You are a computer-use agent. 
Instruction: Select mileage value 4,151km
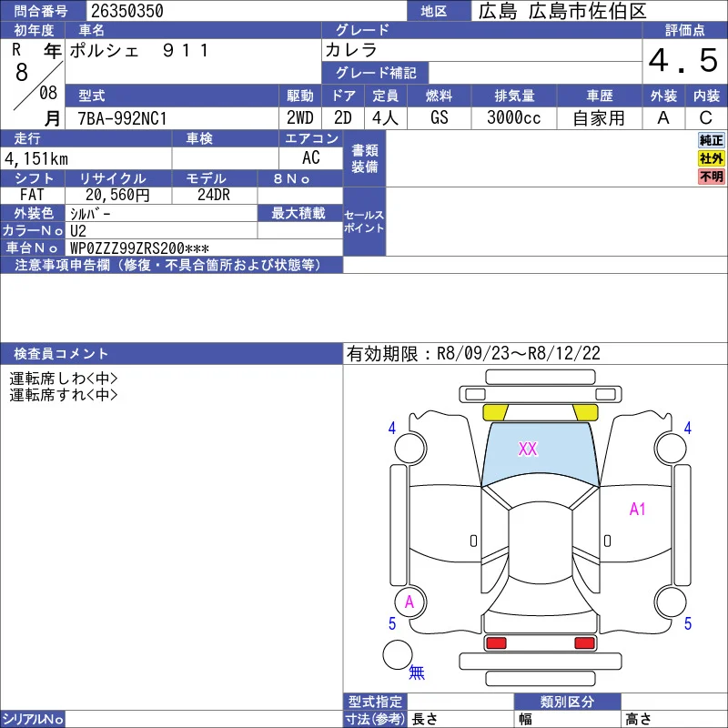tap(36, 158)
